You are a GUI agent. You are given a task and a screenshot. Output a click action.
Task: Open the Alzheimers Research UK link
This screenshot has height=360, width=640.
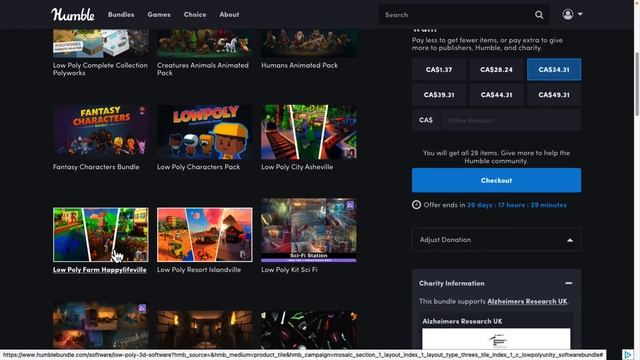tap(527, 301)
